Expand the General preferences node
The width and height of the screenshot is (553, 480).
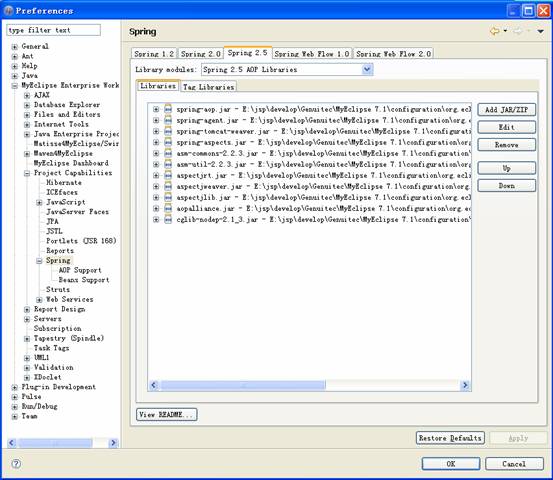tap(14, 47)
